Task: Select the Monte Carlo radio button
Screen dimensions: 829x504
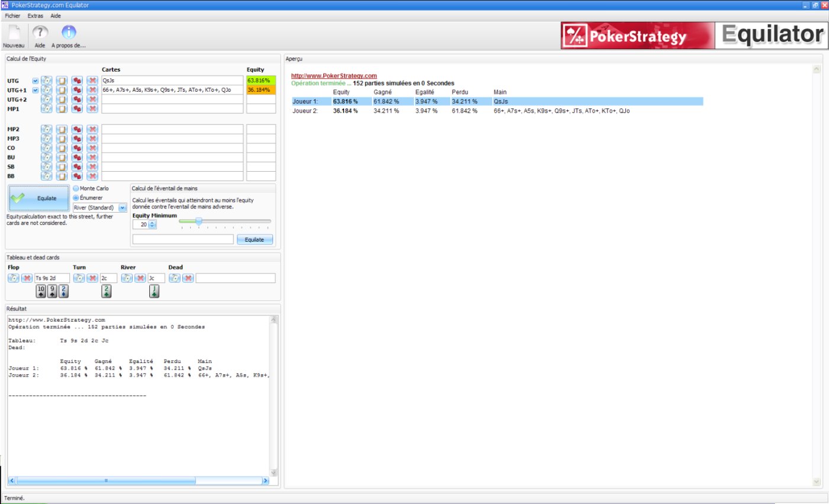Action: (76, 188)
